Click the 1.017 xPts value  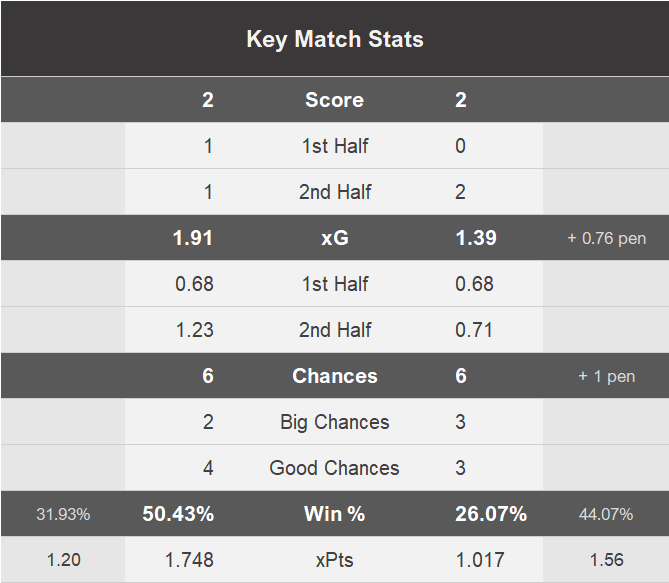(x=480, y=560)
